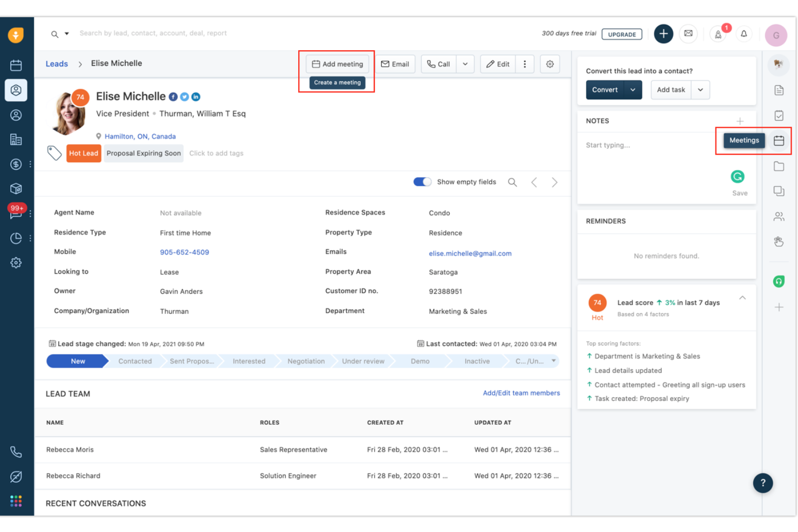Click the green Freshcaller headset icon
The height and width of the screenshot is (532, 798).
coord(779,281)
